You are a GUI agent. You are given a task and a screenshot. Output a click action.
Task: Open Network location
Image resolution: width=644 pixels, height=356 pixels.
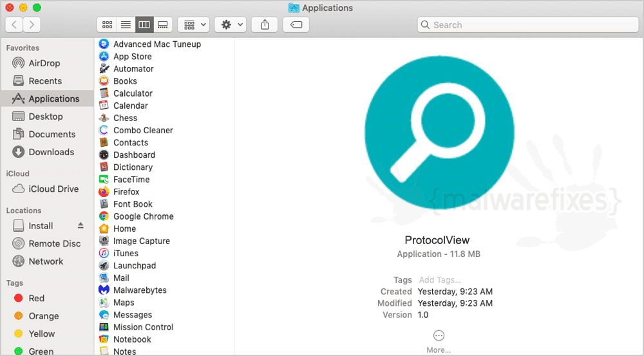47,261
